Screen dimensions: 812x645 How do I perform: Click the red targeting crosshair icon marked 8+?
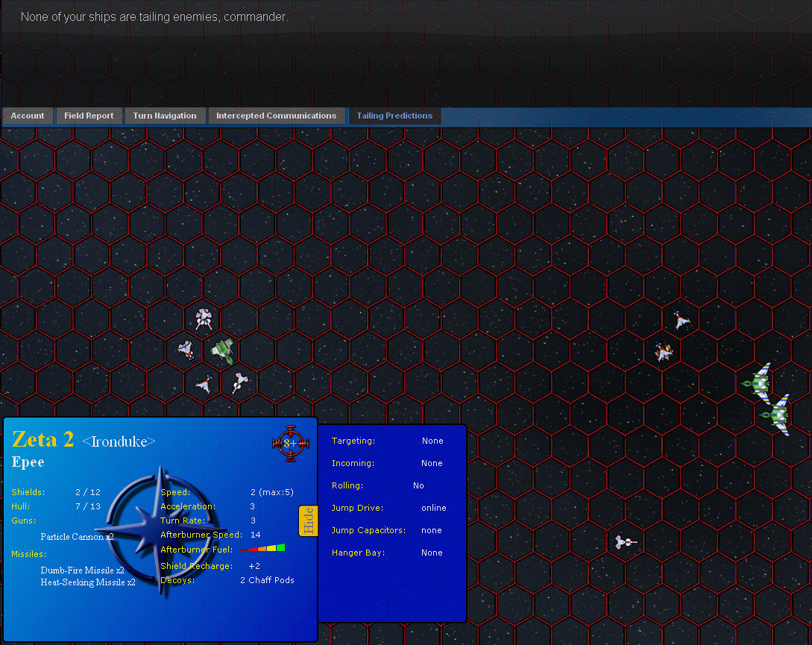coord(290,443)
